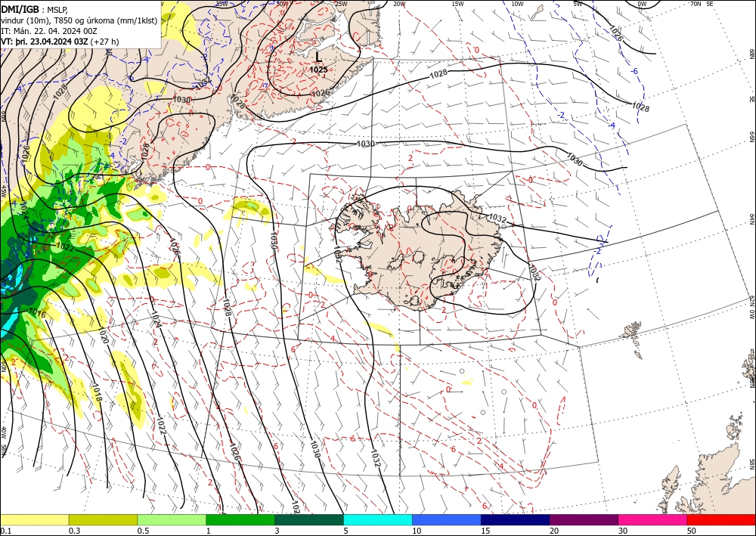
Task: Click the '15W' longitude label
Action: (458, 4)
